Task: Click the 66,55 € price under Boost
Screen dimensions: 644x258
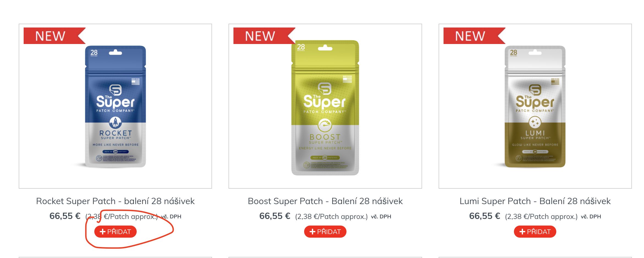Action: click(x=275, y=216)
